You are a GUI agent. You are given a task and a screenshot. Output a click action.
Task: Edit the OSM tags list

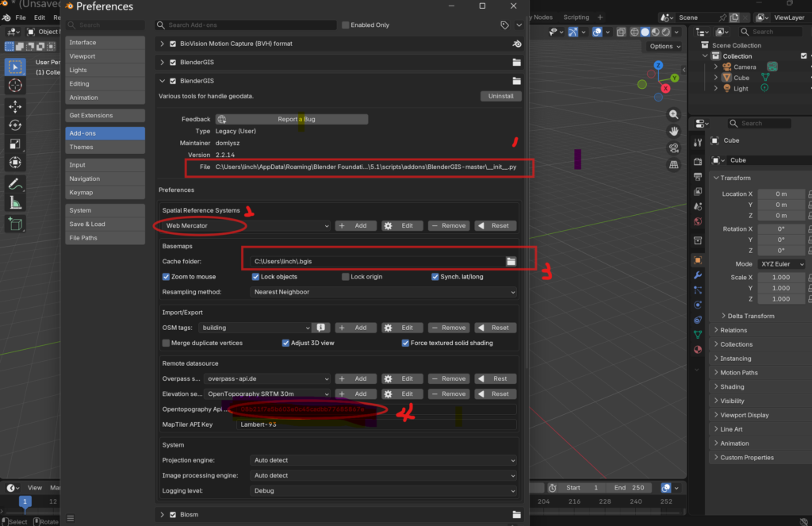pos(402,328)
